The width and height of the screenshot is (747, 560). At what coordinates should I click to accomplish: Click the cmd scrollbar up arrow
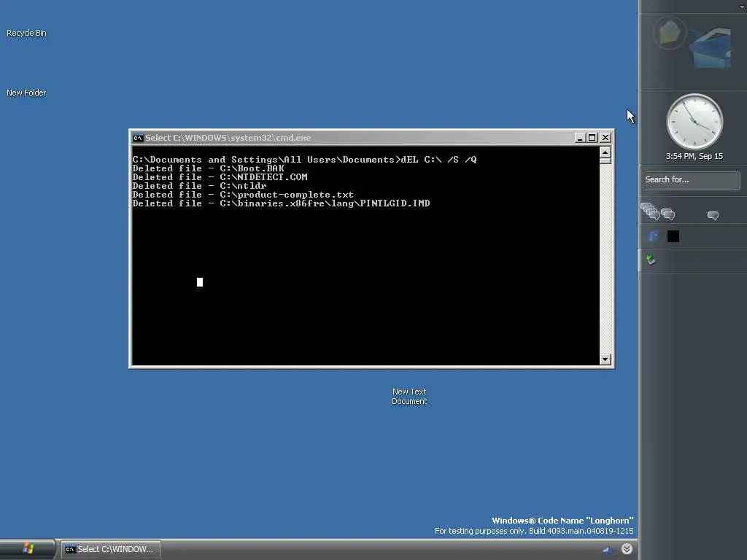[605, 152]
